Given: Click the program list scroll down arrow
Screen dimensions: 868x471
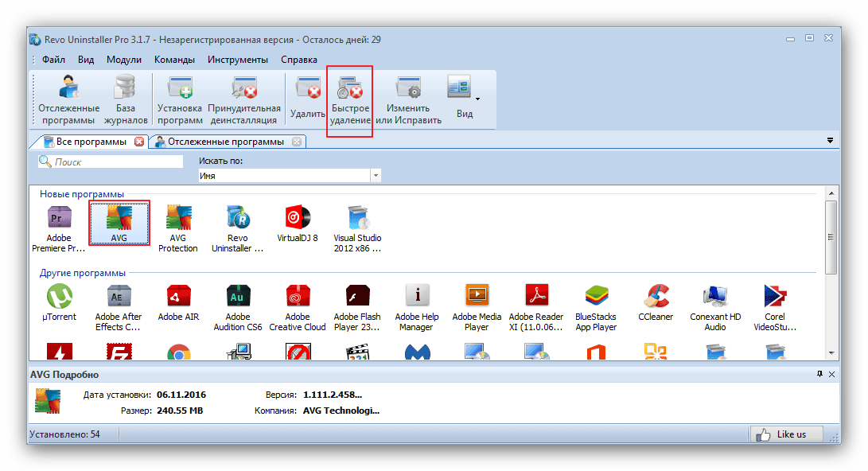Looking at the screenshot, I should pyautogui.click(x=831, y=352).
